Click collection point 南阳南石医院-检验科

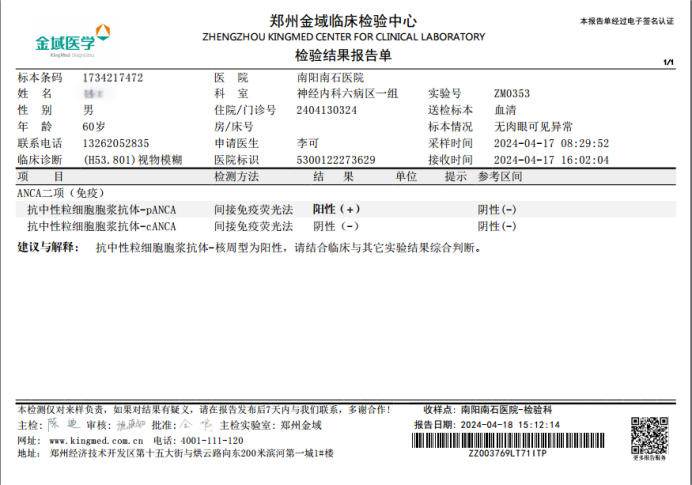[507, 410]
